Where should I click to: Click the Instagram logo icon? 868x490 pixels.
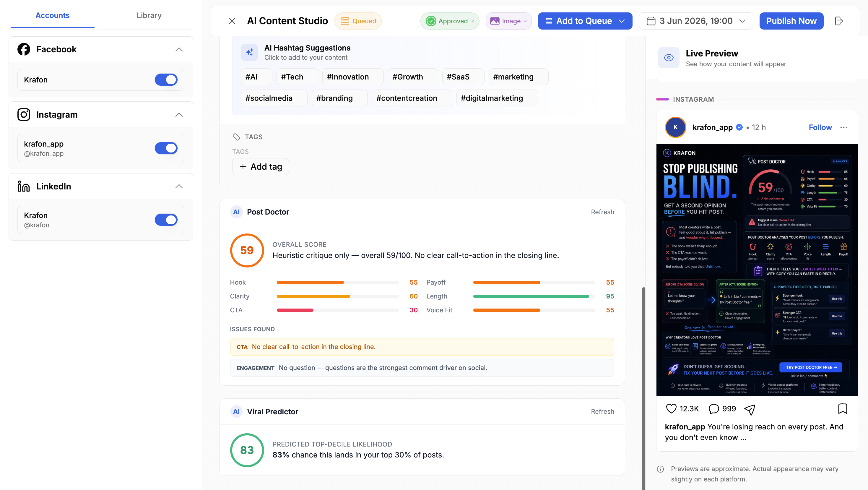(x=24, y=115)
